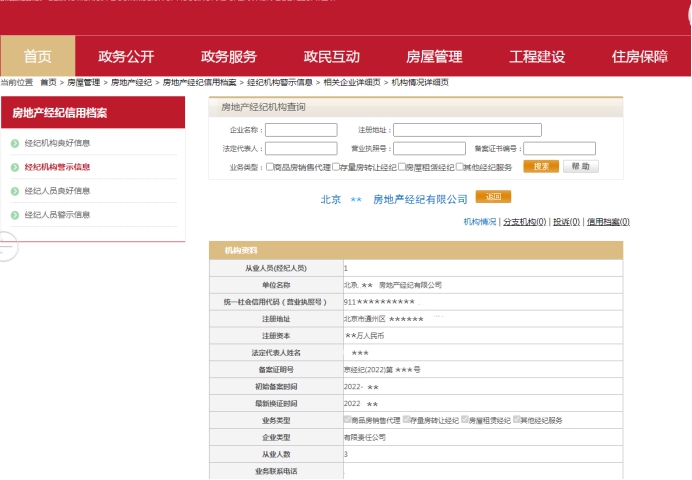Check the 房屋租赁经纪 search checkbox
This screenshot has width=692, height=480.
click(402, 167)
